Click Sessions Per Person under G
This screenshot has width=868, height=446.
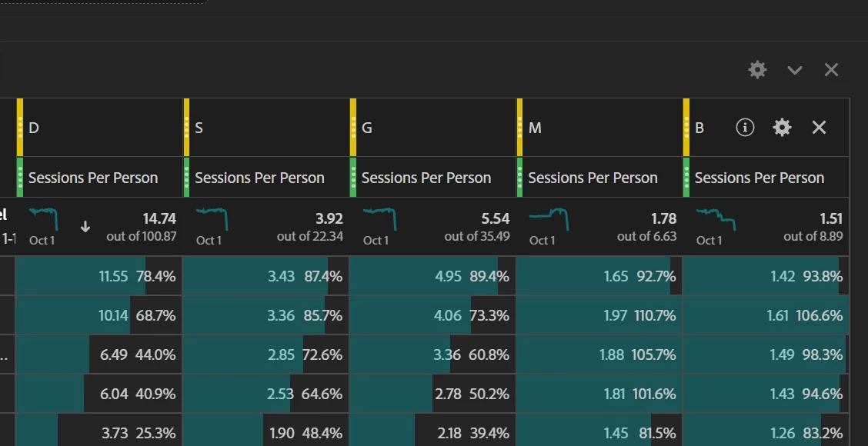[x=426, y=178]
